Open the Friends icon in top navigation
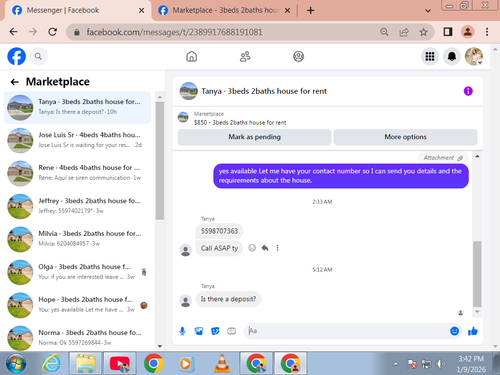This screenshot has height=375, width=500. click(245, 56)
